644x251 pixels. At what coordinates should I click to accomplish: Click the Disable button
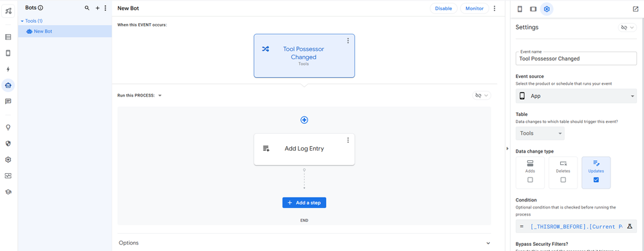pyautogui.click(x=444, y=8)
